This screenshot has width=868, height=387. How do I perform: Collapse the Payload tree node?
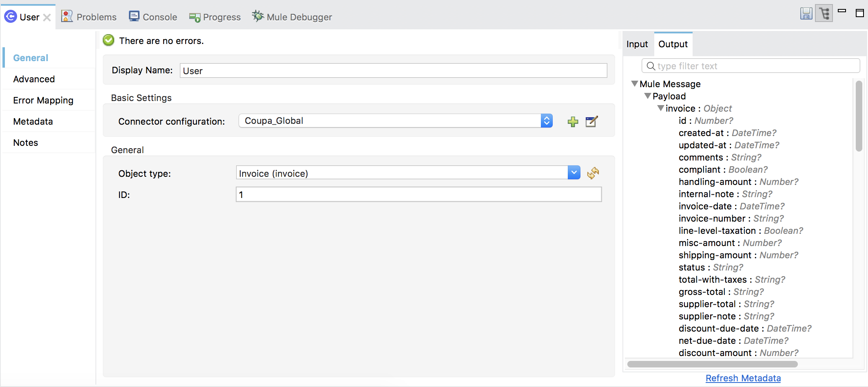pos(648,96)
